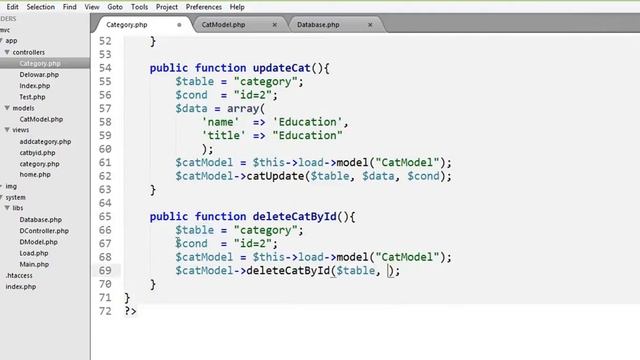Place cursor on deleteCatById function declaration

(x=295, y=216)
